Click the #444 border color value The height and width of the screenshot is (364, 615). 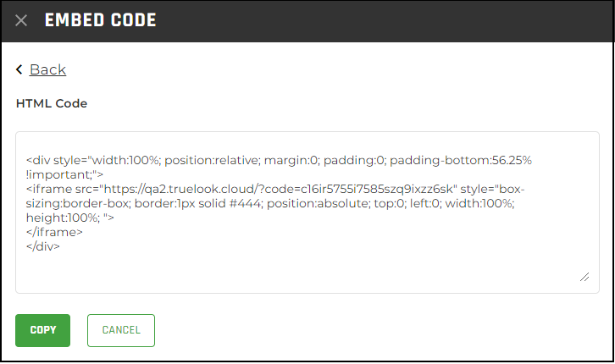click(x=245, y=203)
